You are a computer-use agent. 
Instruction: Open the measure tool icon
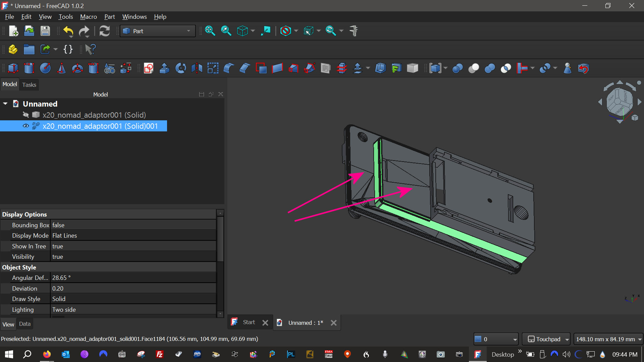click(x=354, y=31)
